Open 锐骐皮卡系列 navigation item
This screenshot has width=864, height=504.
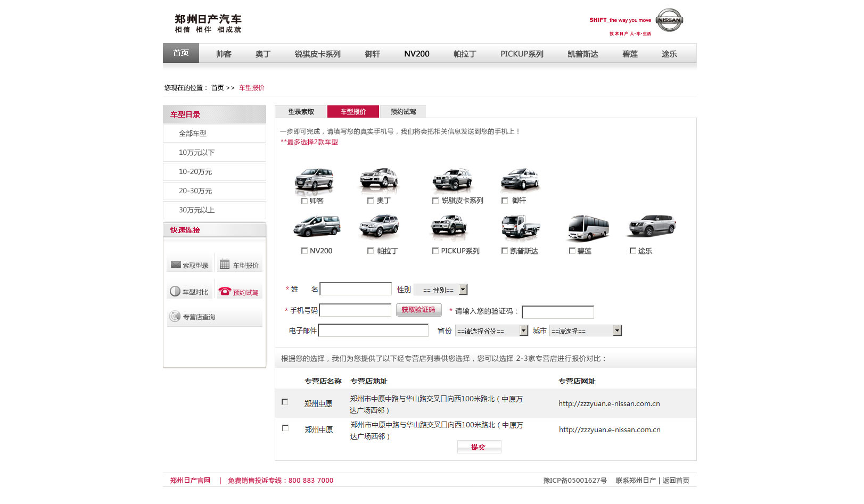click(x=318, y=54)
